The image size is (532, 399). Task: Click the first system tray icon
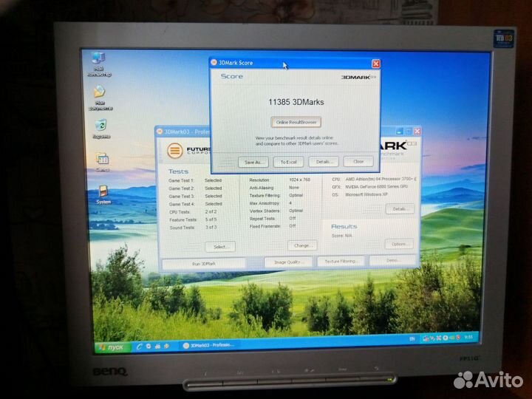(426, 338)
